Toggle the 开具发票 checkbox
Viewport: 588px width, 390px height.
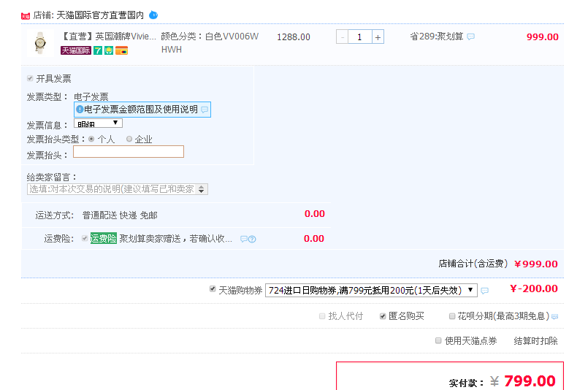click(30, 78)
